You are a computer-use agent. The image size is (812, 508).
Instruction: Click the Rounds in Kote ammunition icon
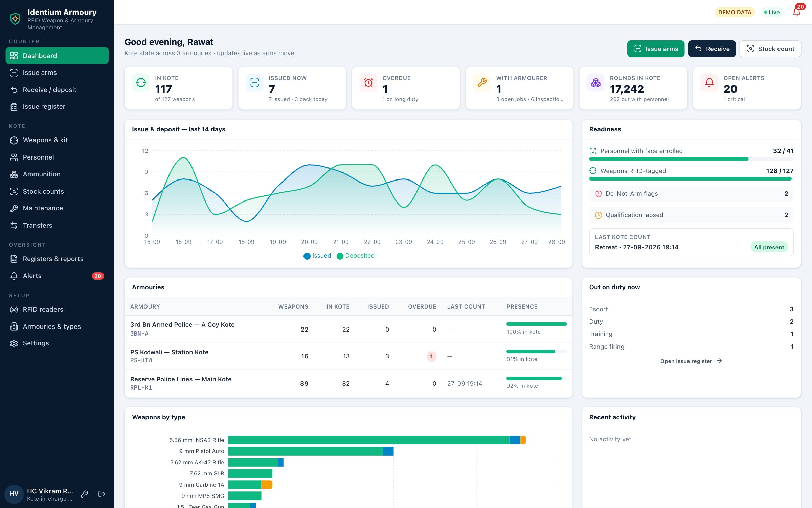tap(596, 82)
